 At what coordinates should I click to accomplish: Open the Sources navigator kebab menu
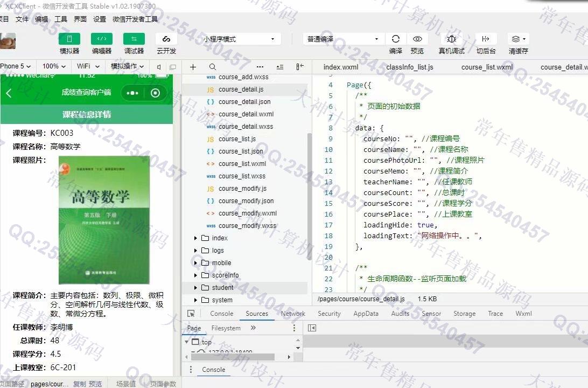[x=294, y=328]
